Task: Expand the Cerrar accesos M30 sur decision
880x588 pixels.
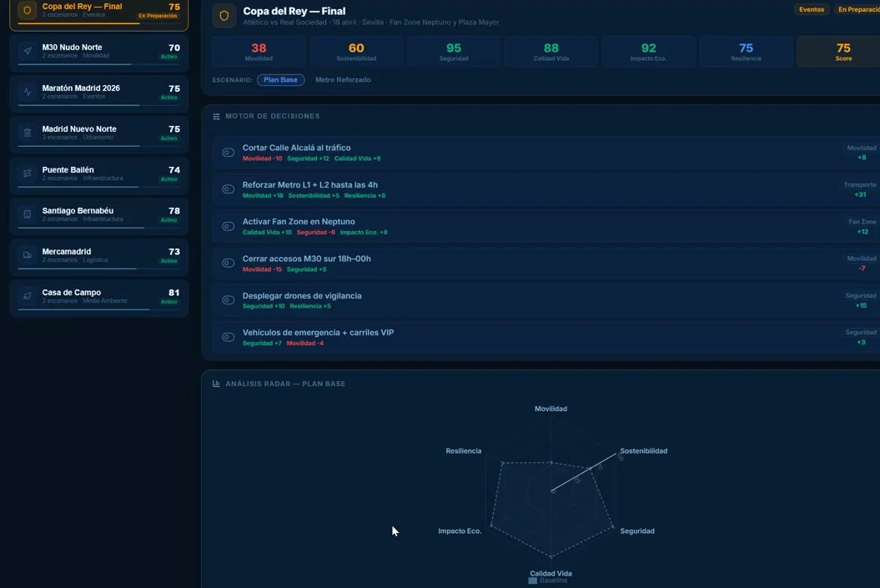Action: tap(226, 262)
